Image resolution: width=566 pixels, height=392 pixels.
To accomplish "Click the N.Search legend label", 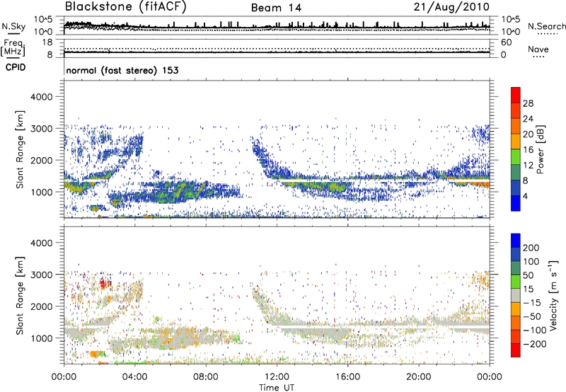I will pos(546,26).
